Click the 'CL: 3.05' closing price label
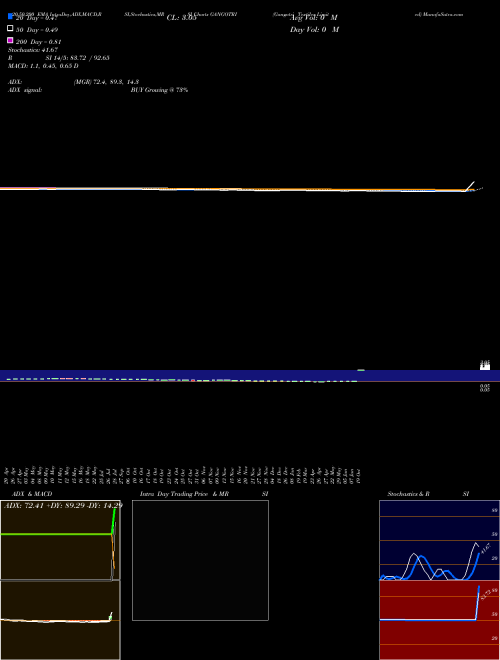The image size is (500, 660). pos(181,18)
